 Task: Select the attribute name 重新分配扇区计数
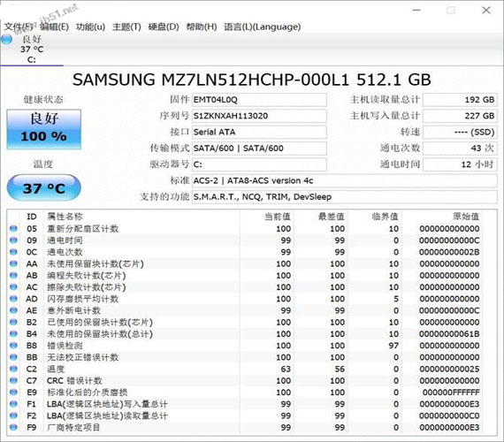coord(83,229)
